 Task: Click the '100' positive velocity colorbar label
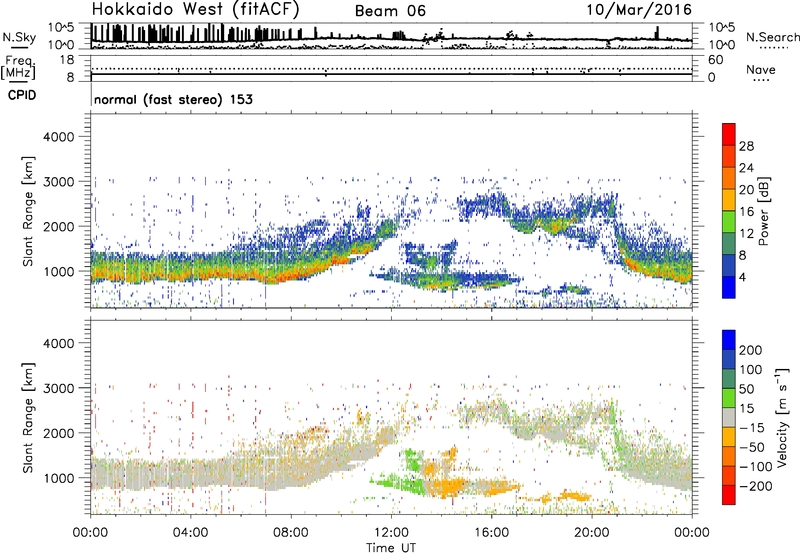click(x=751, y=370)
